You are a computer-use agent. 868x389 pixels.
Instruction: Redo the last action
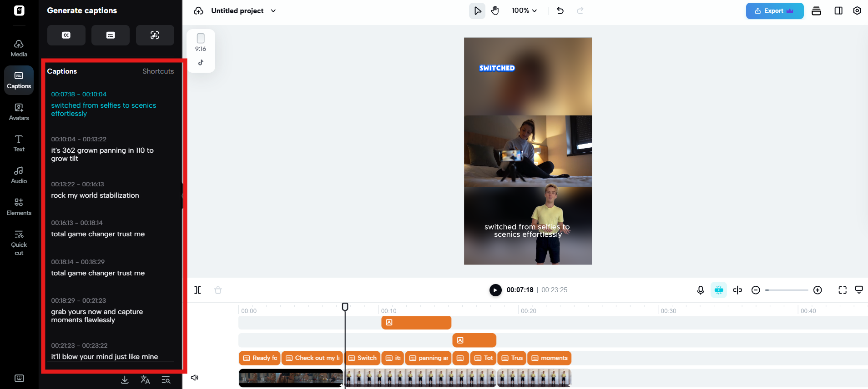pos(580,10)
